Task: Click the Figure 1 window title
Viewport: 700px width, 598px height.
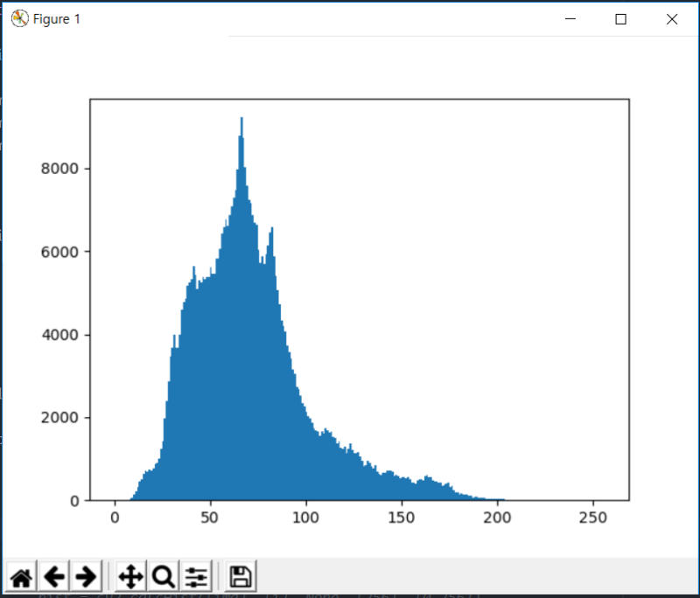Action: tap(57, 19)
